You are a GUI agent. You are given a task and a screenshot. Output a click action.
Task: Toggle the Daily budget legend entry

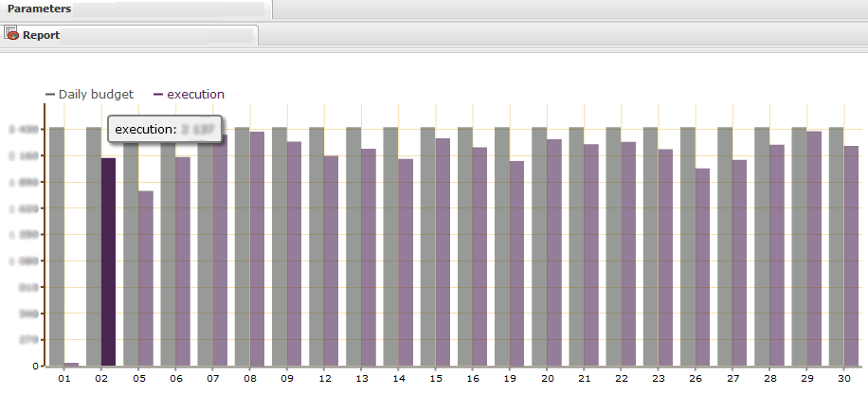(90, 95)
